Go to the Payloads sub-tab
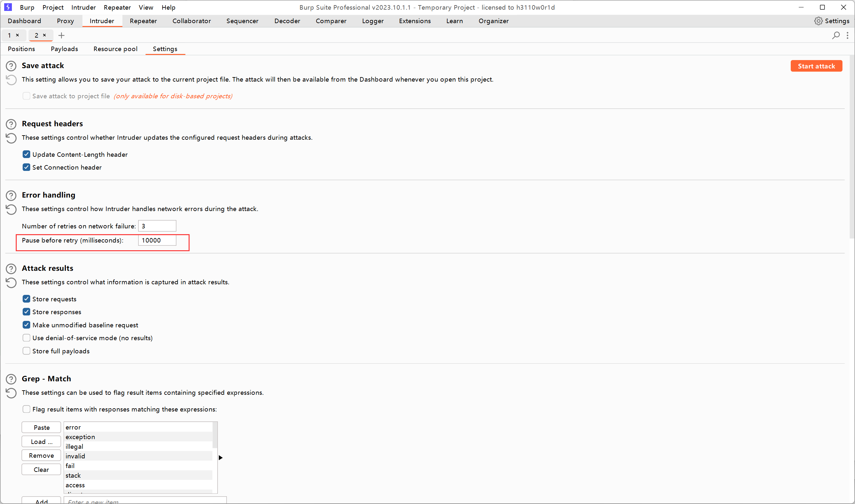Viewport: 855px width, 504px height. click(x=65, y=49)
